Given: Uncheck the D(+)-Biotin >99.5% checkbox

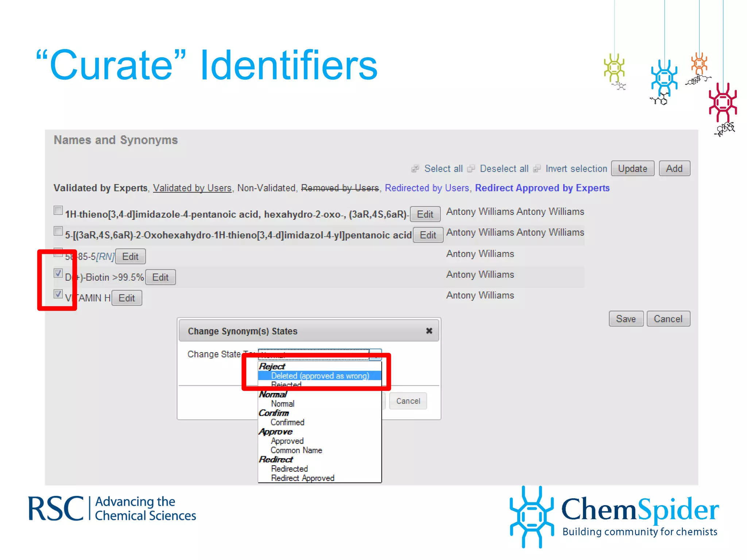Looking at the screenshot, I should pyautogui.click(x=58, y=273).
